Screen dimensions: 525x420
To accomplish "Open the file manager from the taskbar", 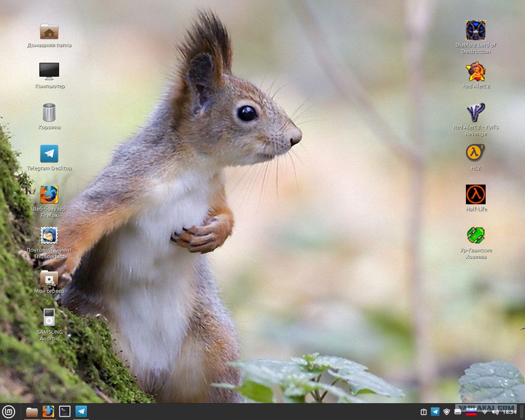I will 32,411.
